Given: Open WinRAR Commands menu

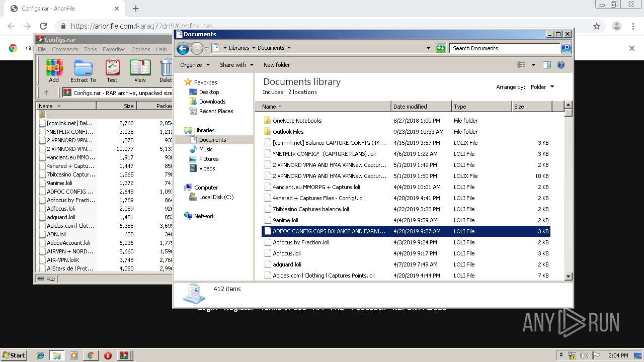Looking at the screenshot, I should (65, 49).
